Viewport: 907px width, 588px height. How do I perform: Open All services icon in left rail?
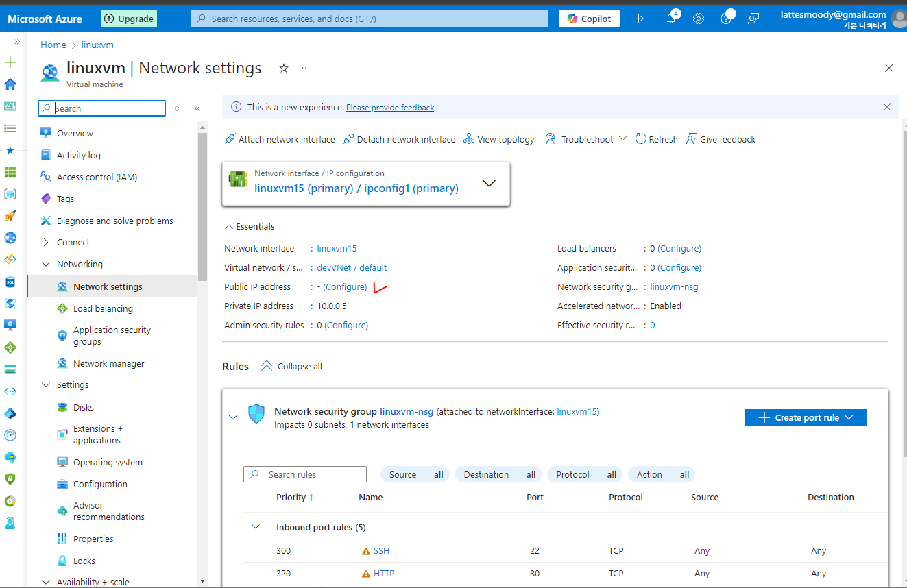(x=10, y=128)
